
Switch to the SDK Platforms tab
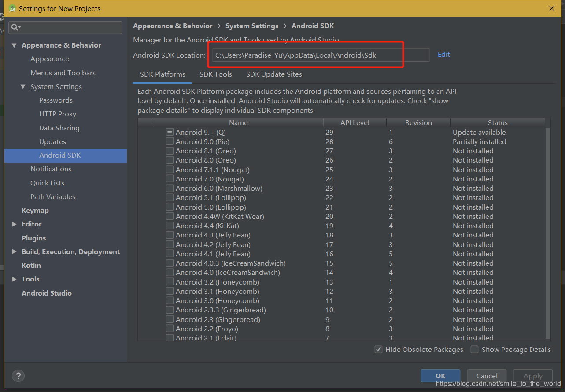coord(162,74)
